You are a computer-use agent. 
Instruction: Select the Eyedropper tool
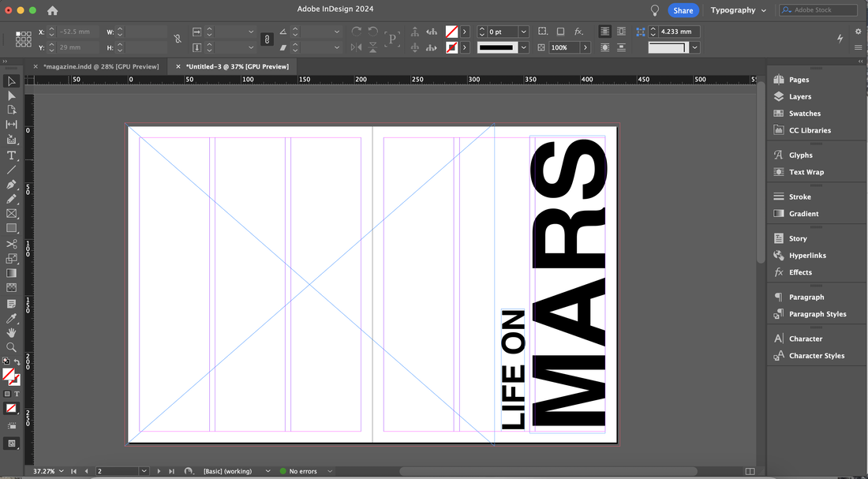pos(11,318)
